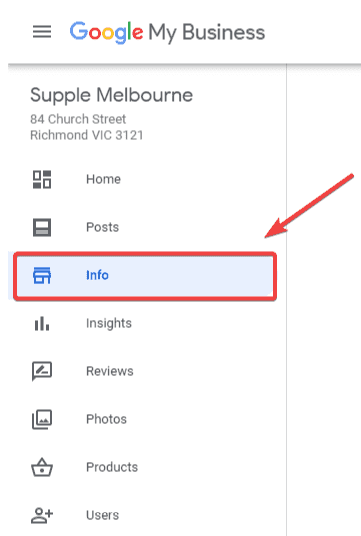Open the Insights section
Image resolution: width=361 pixels, height=536 pixels.
(147, 323)
